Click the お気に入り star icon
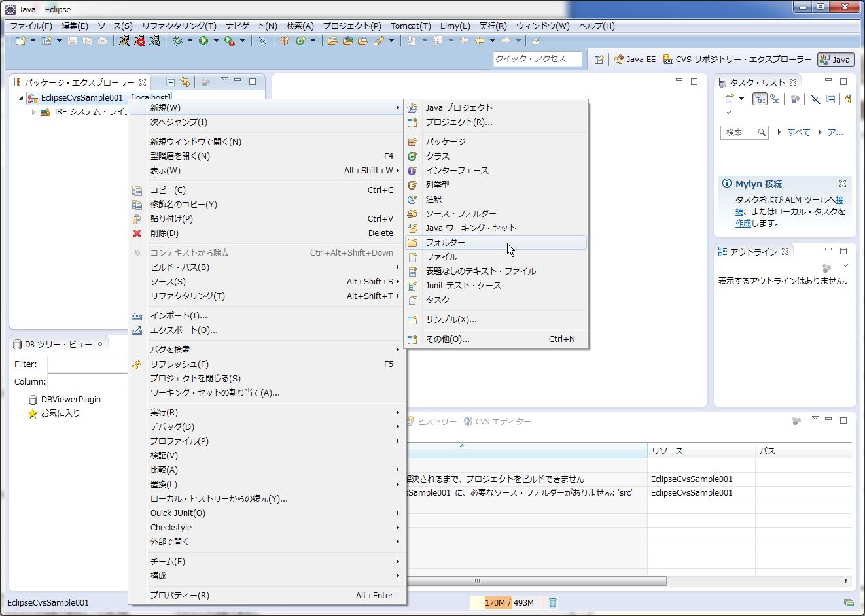865x616 pixels. [x=33, y=413]
